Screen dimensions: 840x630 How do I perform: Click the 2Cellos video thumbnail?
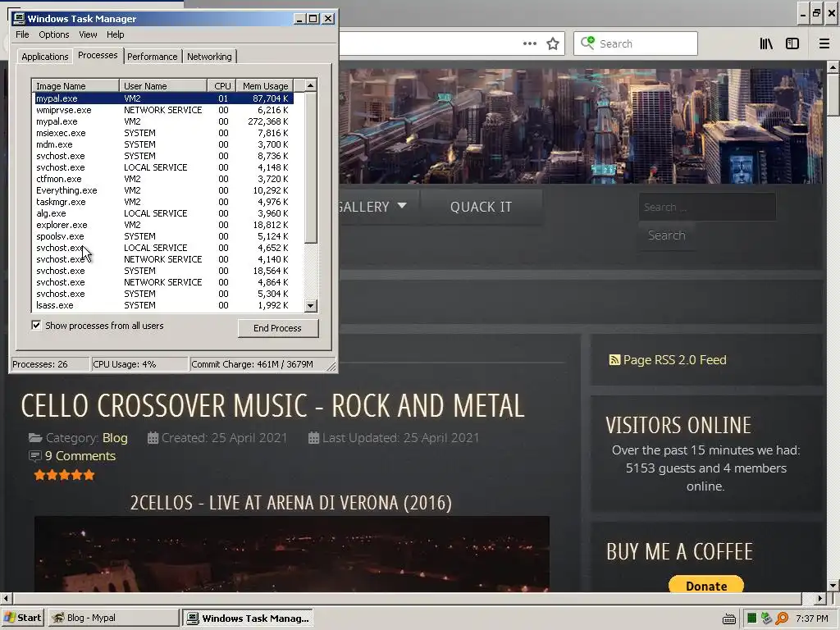click(292, 554)
